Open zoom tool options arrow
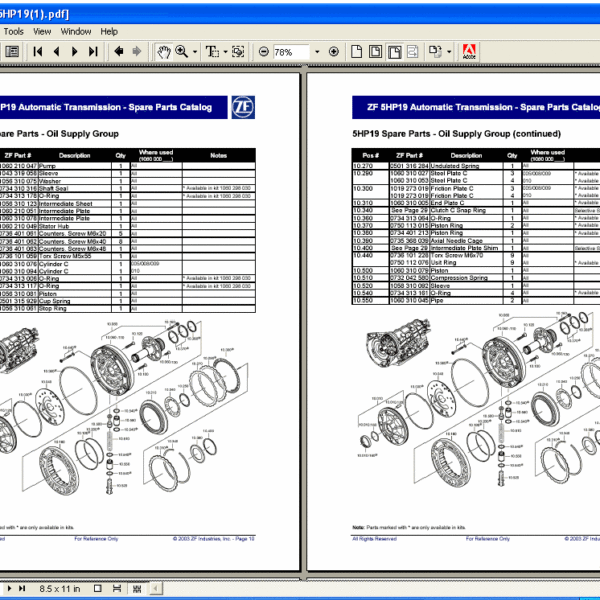The height and width of the screenshot is (600, 600). (x=195, y=52)
